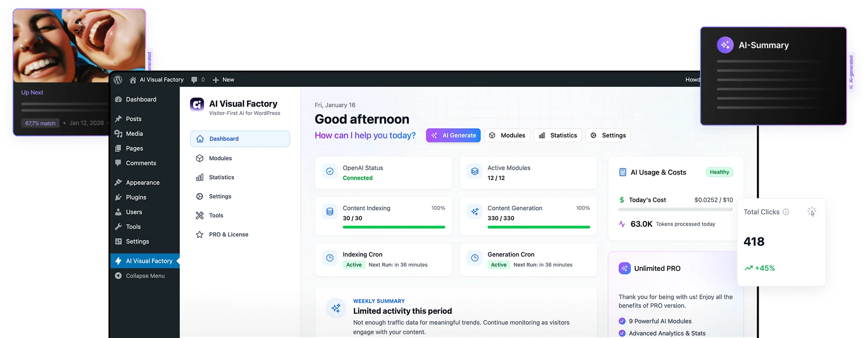Open Plugins in WordPress sidebar

(x=136, y=197)
